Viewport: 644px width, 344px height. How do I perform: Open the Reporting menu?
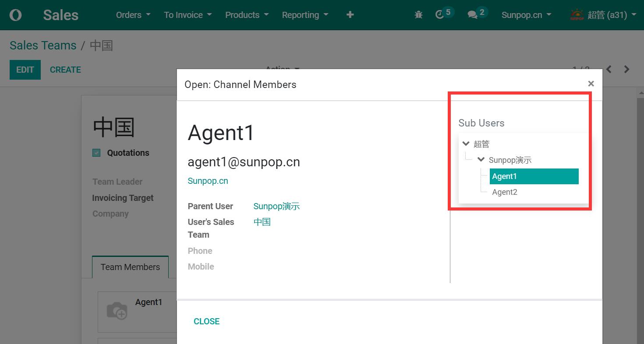click(305, 15)
